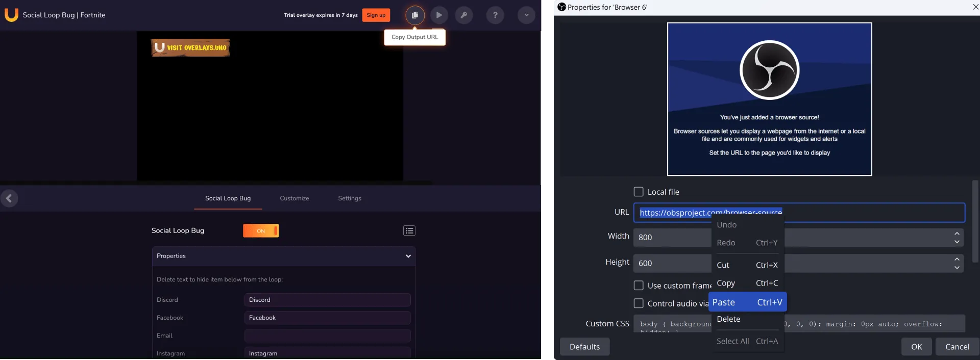Click the OBS browser source preview image

(769, 99)
